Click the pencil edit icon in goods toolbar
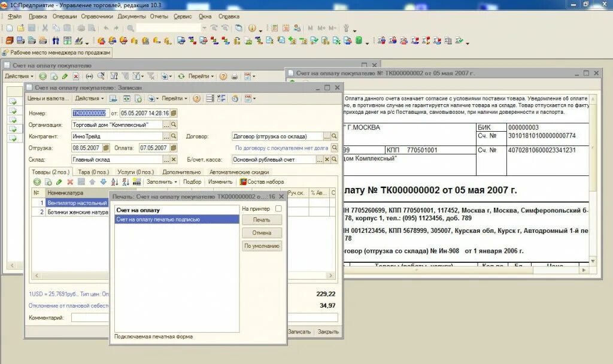Viewport: 613px width, 364px height. tap(59, 182)
